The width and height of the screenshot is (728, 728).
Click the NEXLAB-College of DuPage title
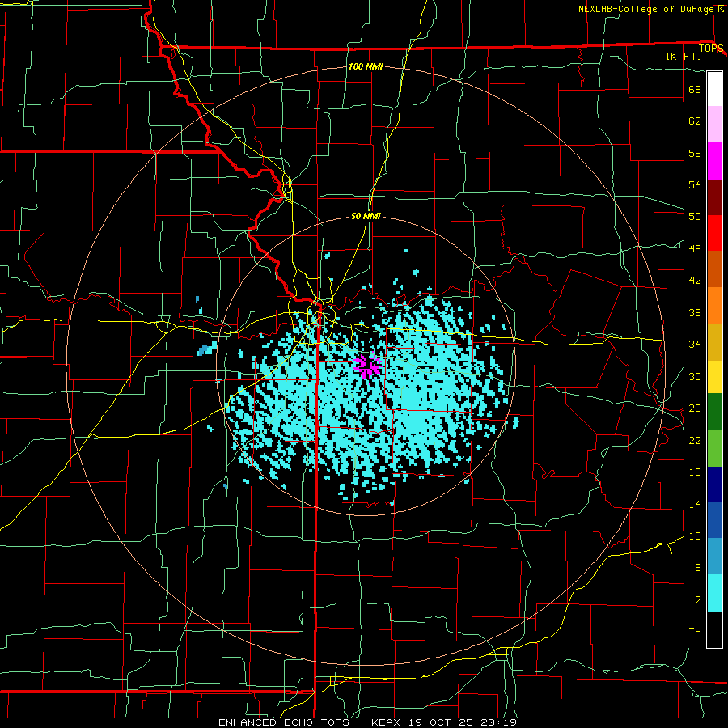646,9
